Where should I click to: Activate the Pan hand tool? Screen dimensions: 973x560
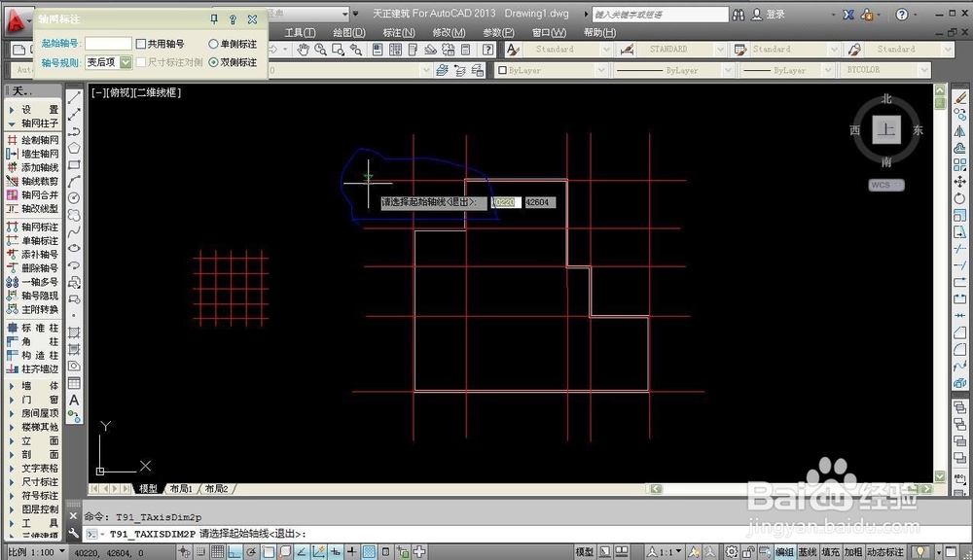pos(303,50)
